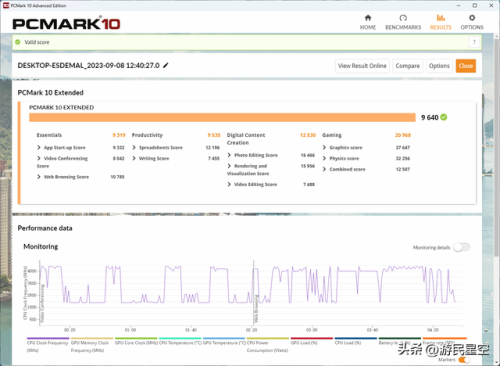Select the Results bar chart icon
Viewport: 500px width, 366px height.
click(441, 18)
